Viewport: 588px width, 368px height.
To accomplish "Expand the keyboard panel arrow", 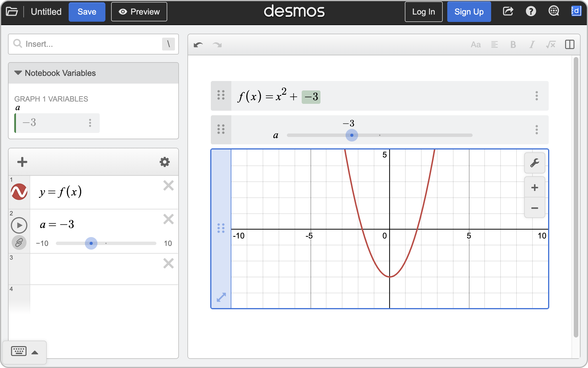I will [x=35, y=352].
